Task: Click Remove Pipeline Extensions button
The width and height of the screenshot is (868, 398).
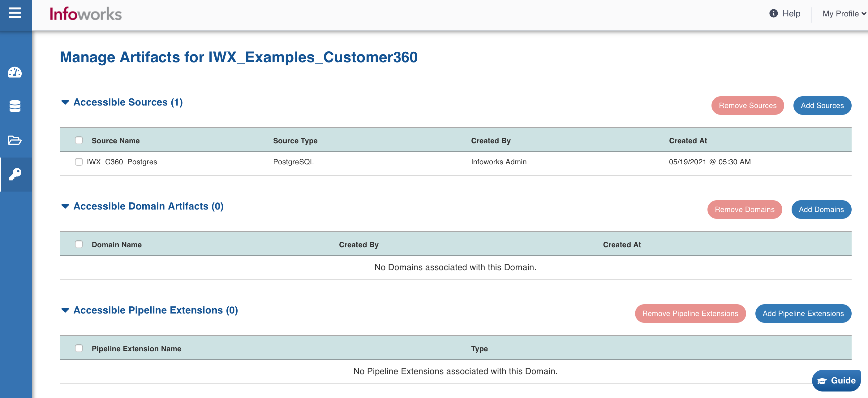Action: (x=690, y=314)
